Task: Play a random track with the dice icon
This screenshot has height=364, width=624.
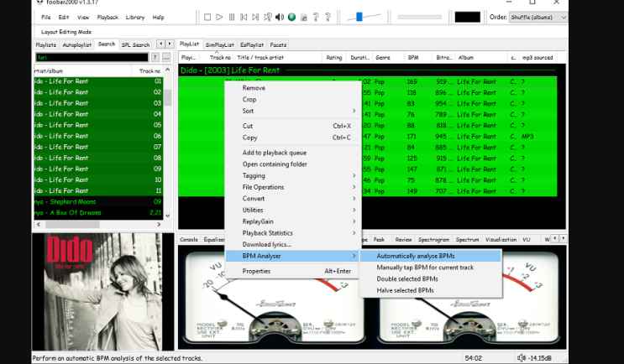Action: point(268,17)
